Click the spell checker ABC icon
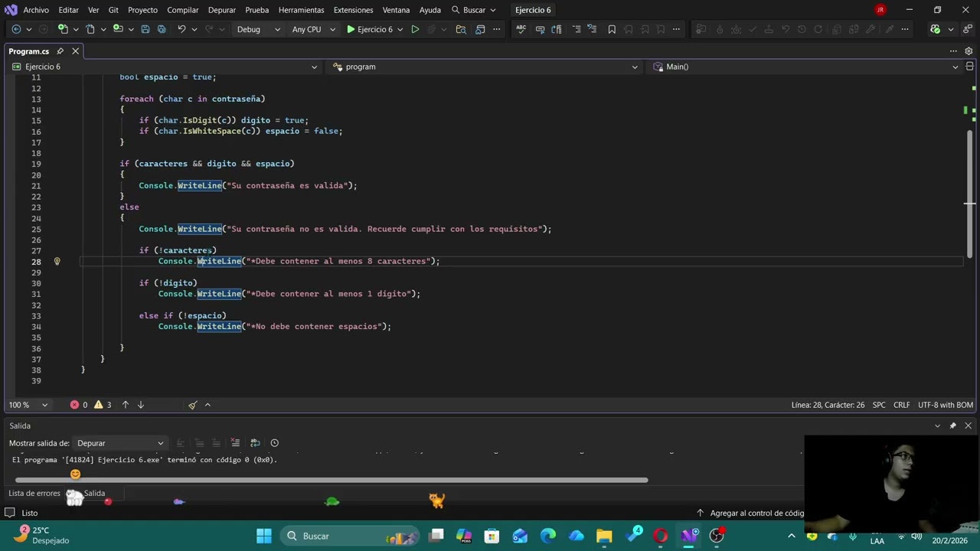This screenshot has width=980, height=551. pyautogui.click(x=521, y=29)
